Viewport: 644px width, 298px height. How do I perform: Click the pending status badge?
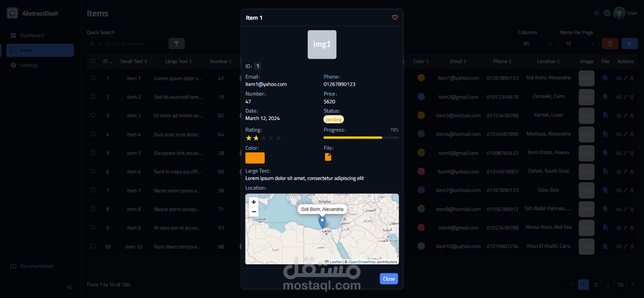point(334,120)
